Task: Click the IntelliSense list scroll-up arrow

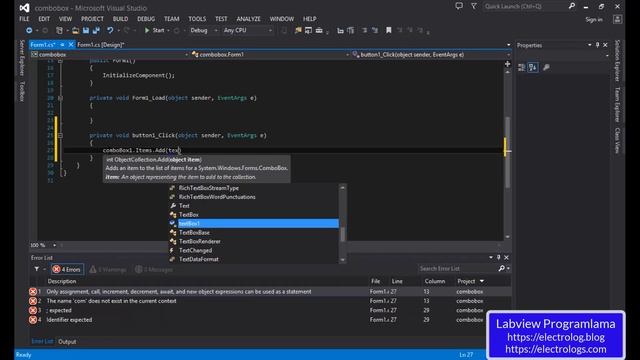Action: click(x=342, y=187)
